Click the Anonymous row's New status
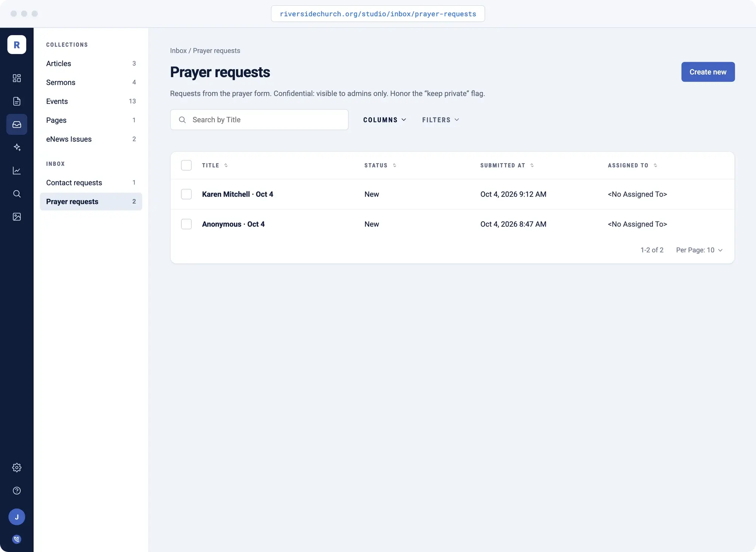Screen dimensions: 756x552 coord(372,224)
